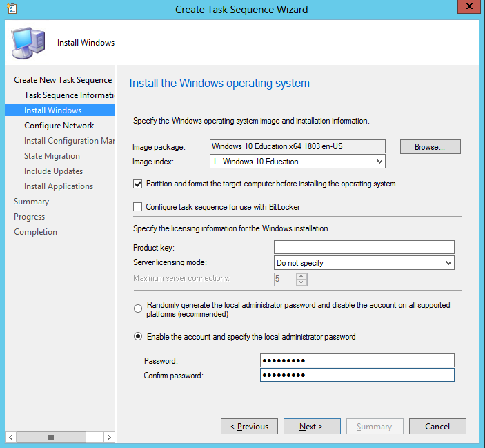Select Enable the account and specify password
The width and height of the screenshot is (485, 448).
138,336
